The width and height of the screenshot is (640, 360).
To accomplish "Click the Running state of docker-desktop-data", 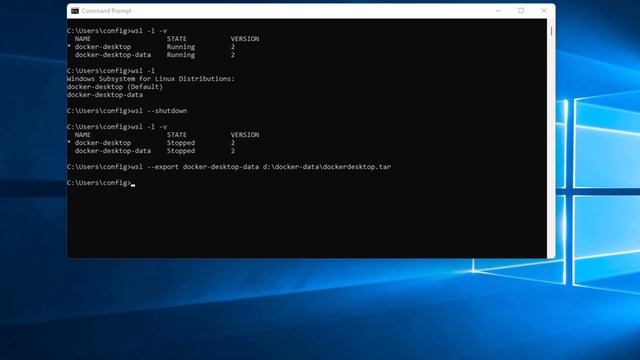I will tap(180, 55).
